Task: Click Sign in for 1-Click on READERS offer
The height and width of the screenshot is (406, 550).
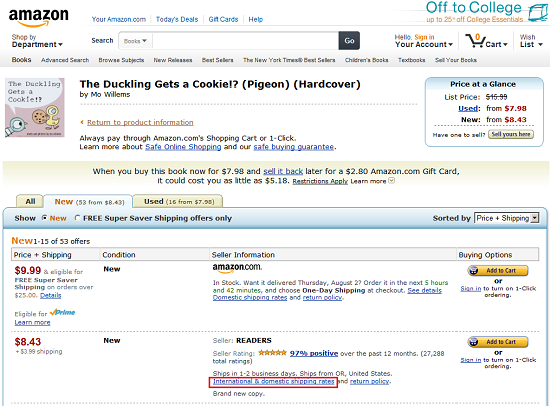Action: [x=471, y=360]
